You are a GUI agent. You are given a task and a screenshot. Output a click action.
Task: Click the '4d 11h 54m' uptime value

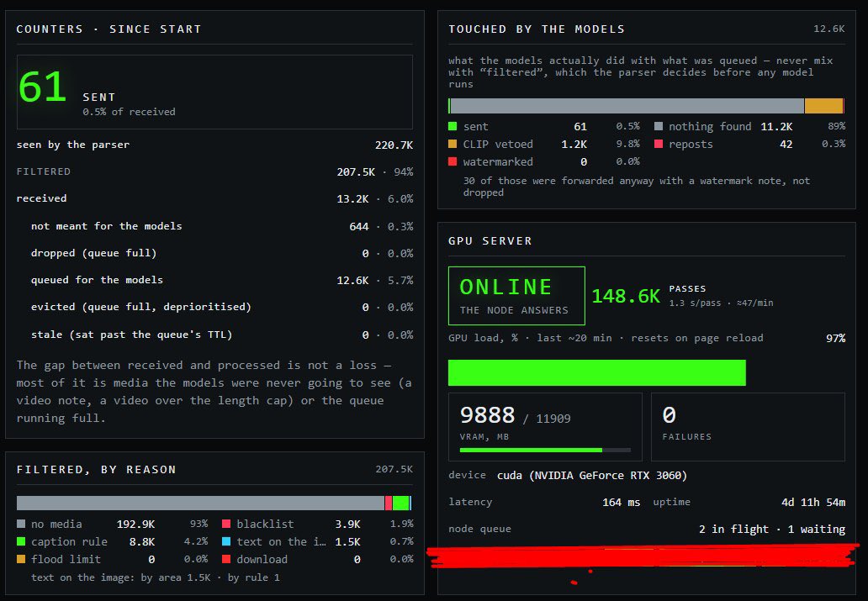point(813,503)
